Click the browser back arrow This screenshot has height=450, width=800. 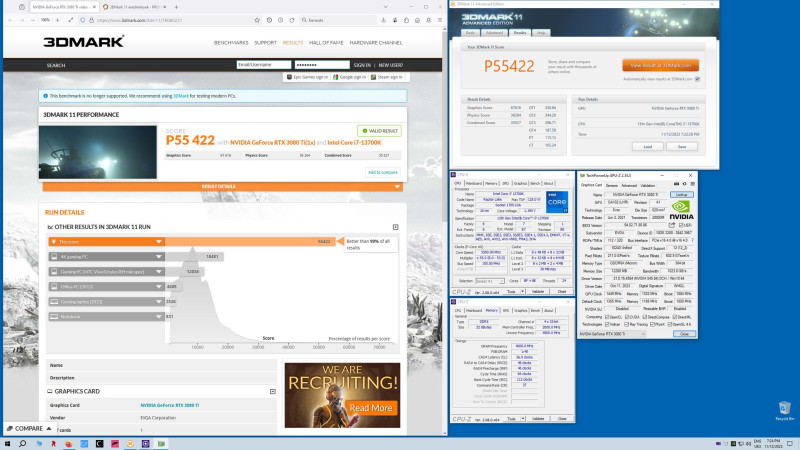tap(11, 20)
